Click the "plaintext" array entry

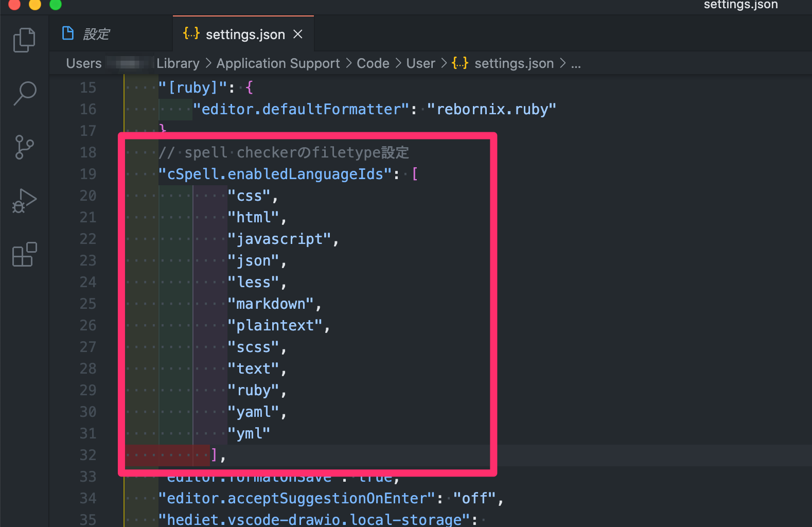(x=275, y=325)
